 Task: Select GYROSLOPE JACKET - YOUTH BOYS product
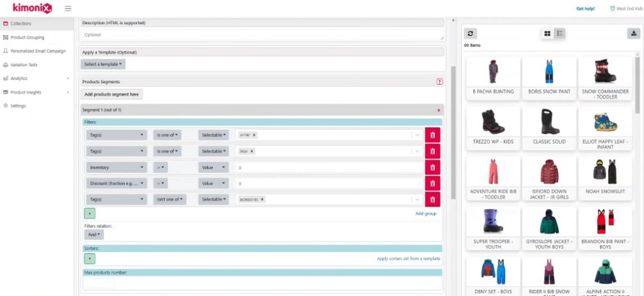point(549,228)
